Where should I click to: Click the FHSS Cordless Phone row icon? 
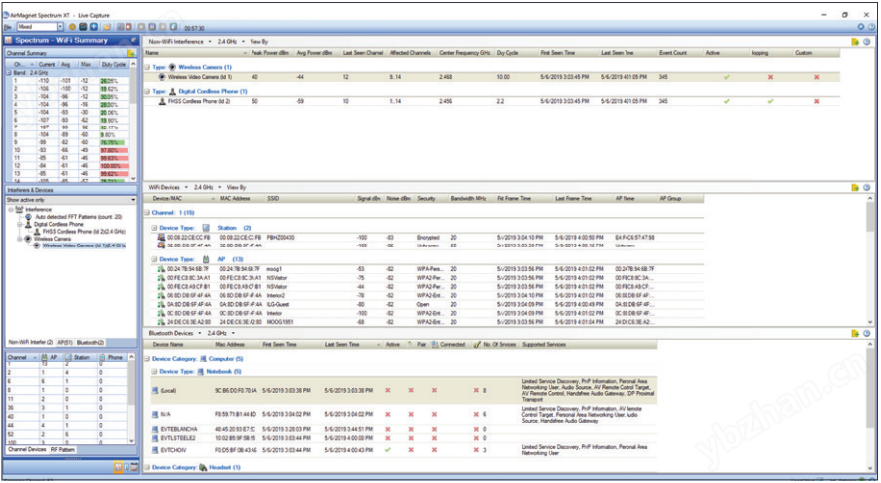tap(162, 101)
